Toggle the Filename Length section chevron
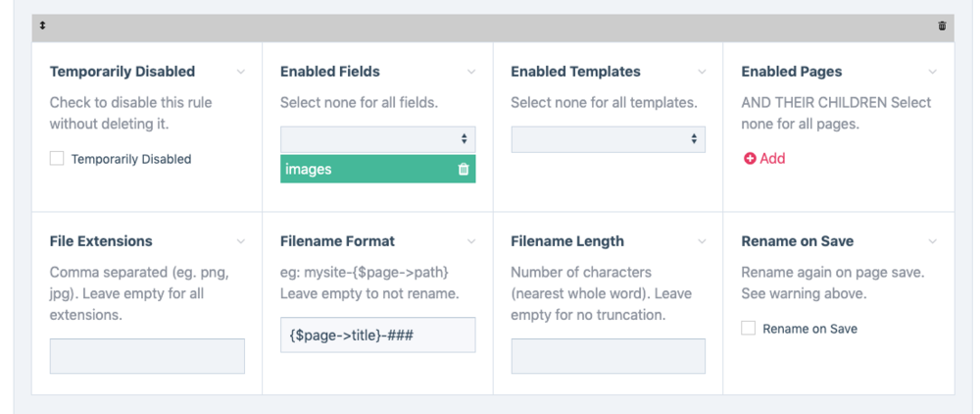Viewport: 980px width, 414px height. click(x=702, y=241)
